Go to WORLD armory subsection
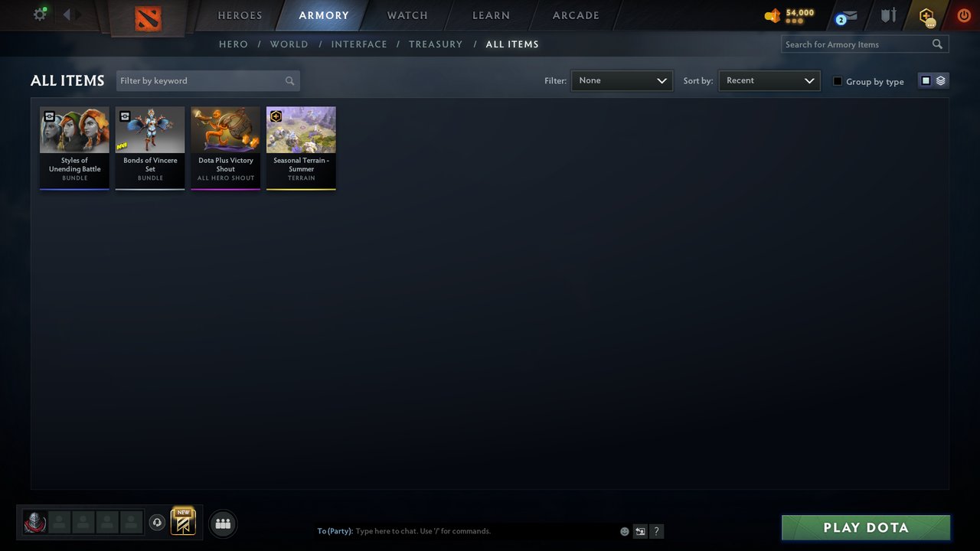Image resolution: width=980 pixels, height=551 pixels. point(289,44)
